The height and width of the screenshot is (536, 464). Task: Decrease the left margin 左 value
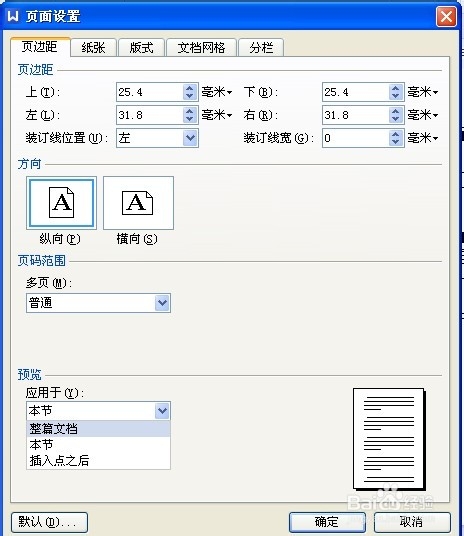pos(190,119)
